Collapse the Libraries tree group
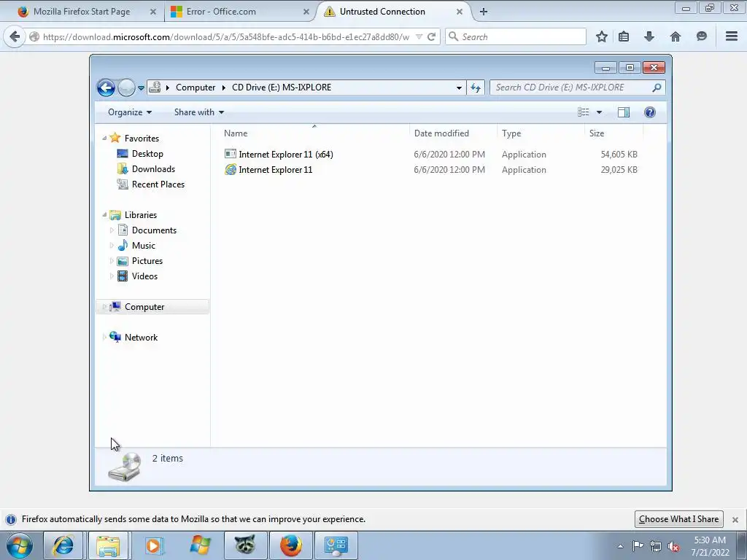747x560 pixels. [104, 215]
